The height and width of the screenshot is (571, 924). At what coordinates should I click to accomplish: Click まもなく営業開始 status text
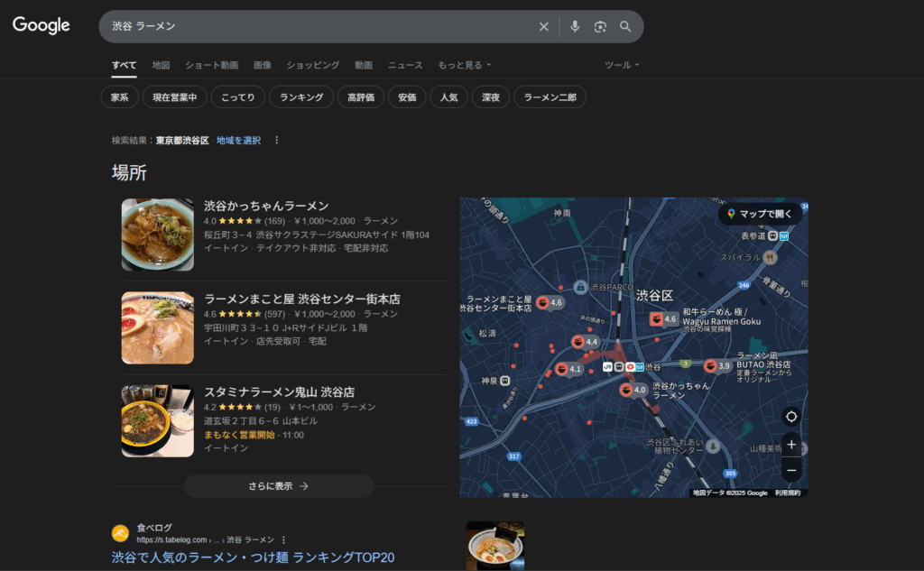(x=239, y=435)
